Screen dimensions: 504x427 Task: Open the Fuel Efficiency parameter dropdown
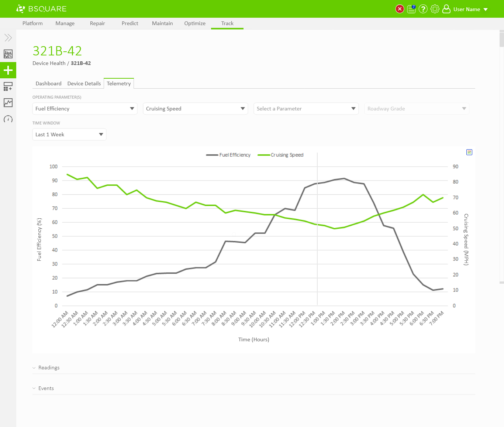(x=85, y=109)
